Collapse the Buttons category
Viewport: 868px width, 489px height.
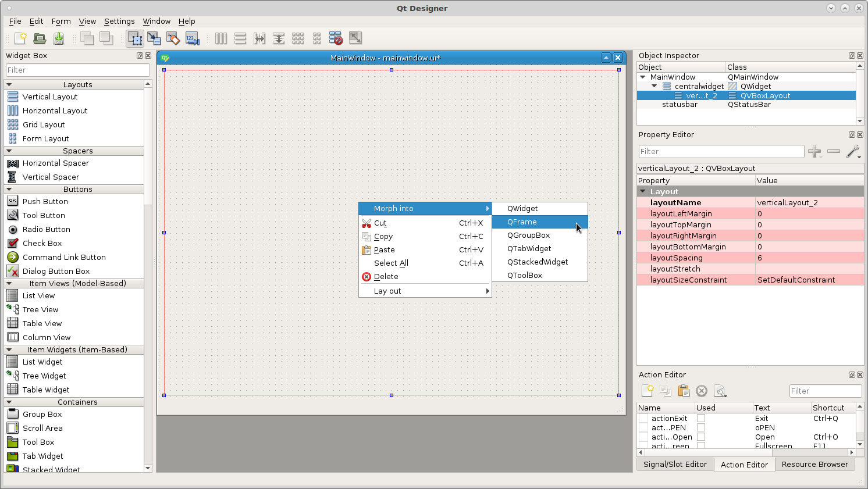(x=9, y=189)
